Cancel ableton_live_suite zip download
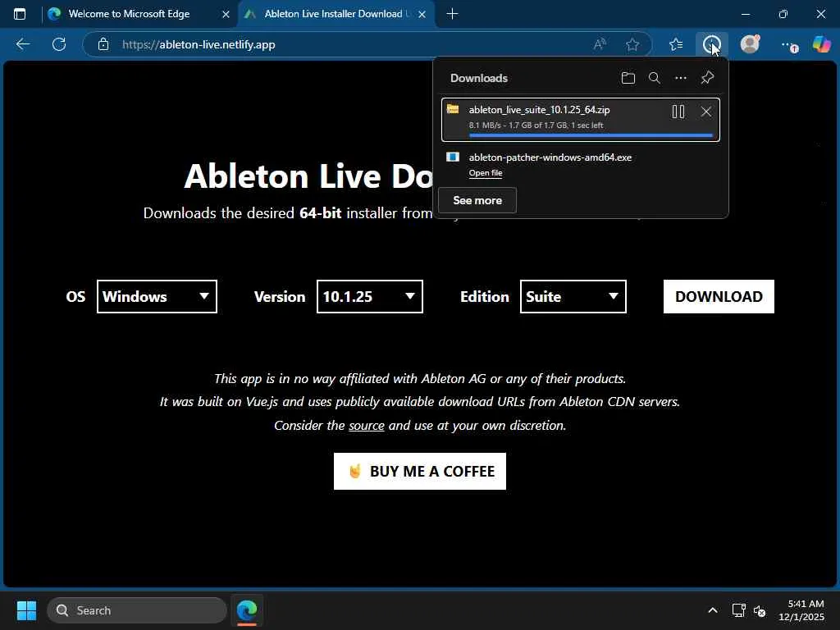Screen dimensions: 840x630 706,112
